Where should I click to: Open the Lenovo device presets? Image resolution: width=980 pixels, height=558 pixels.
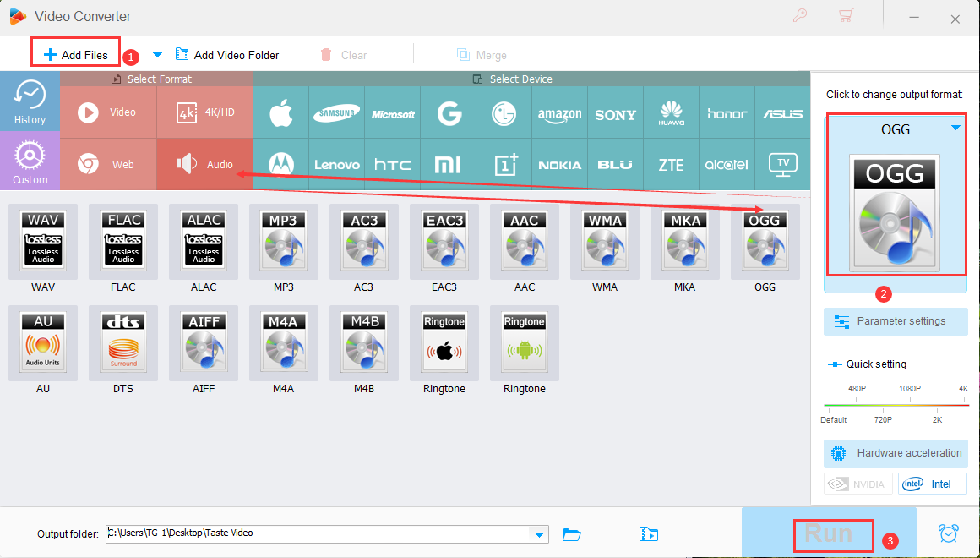tap(337, 165)
